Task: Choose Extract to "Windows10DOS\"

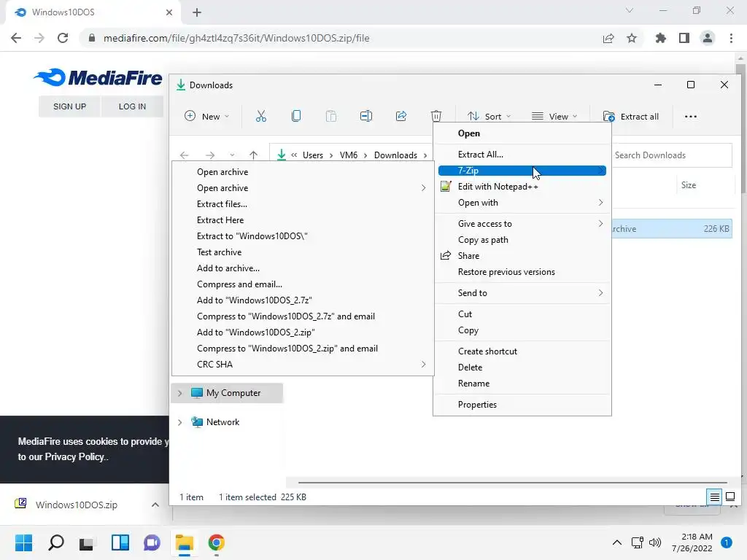Action: (303, 236)
